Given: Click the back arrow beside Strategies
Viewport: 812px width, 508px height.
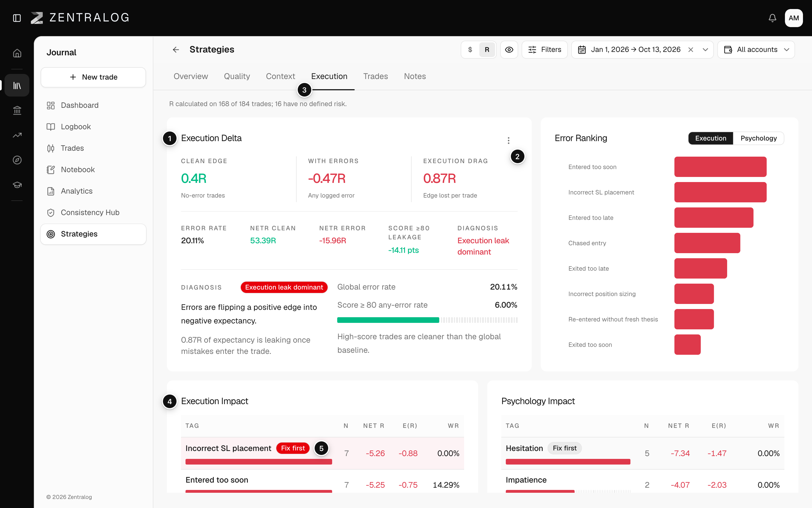Looking at the screenshot, I should pyautogui.click(x=176, y=50).
